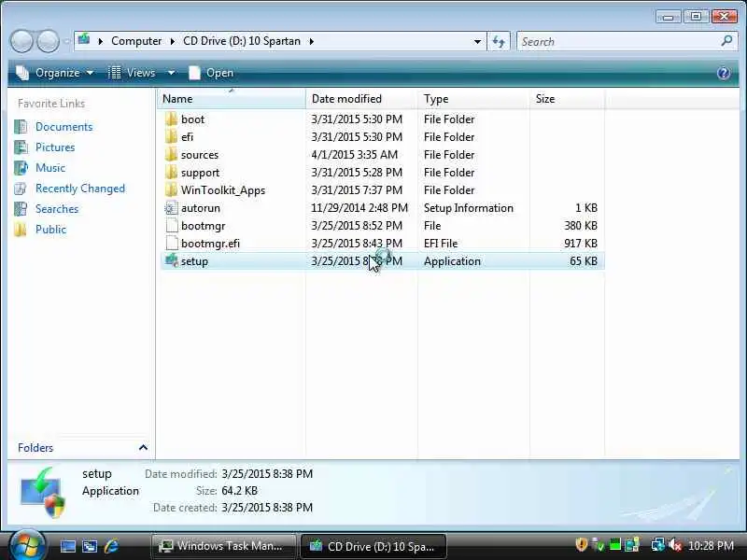Sort by the Name column header
This screenshot has height=560, width=747.
click(x=232, y=99)
